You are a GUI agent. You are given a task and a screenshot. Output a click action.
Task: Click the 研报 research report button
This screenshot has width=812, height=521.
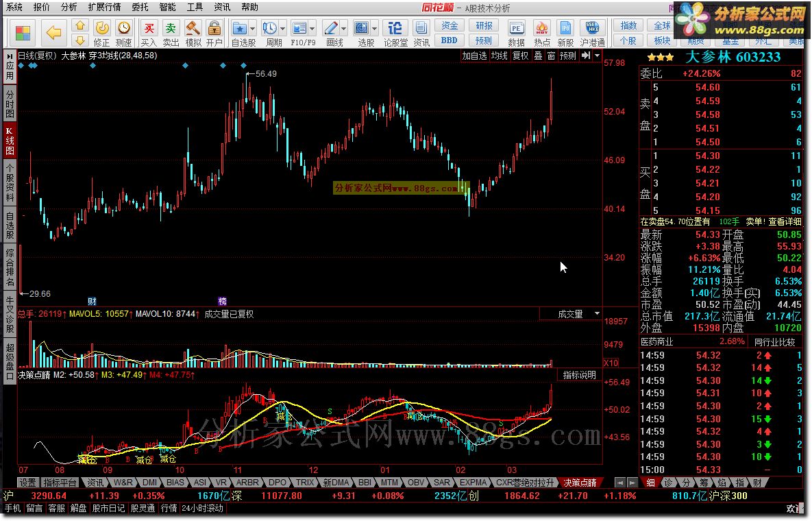(484, 25)
